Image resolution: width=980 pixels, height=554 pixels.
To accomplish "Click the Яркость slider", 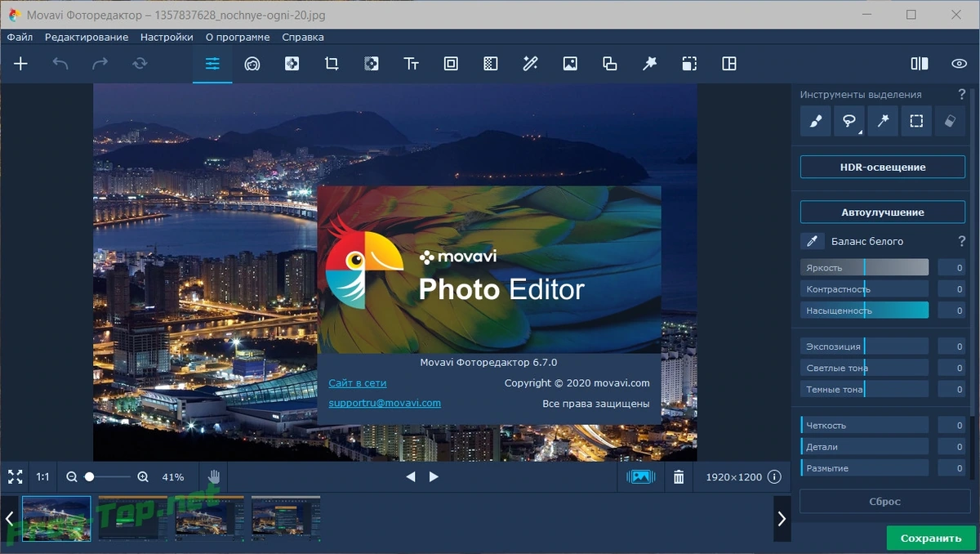I will pos(864,267).
